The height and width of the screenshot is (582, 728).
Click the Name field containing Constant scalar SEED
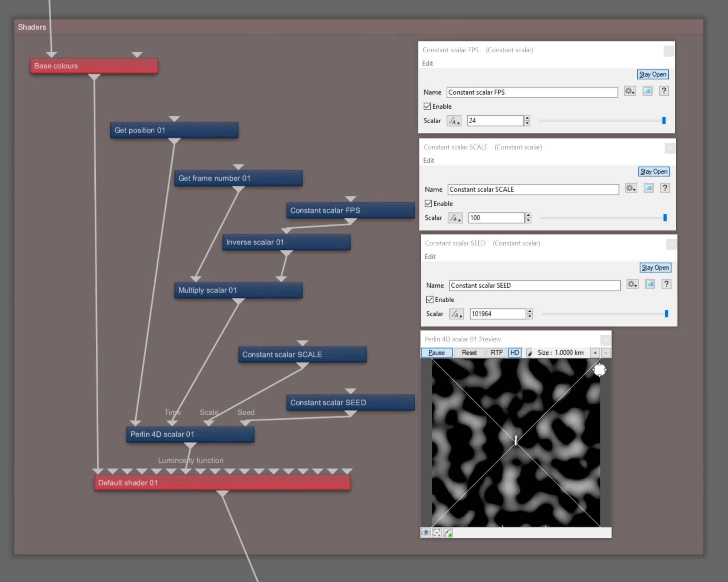pyautogui.click(x=535, y=286)
